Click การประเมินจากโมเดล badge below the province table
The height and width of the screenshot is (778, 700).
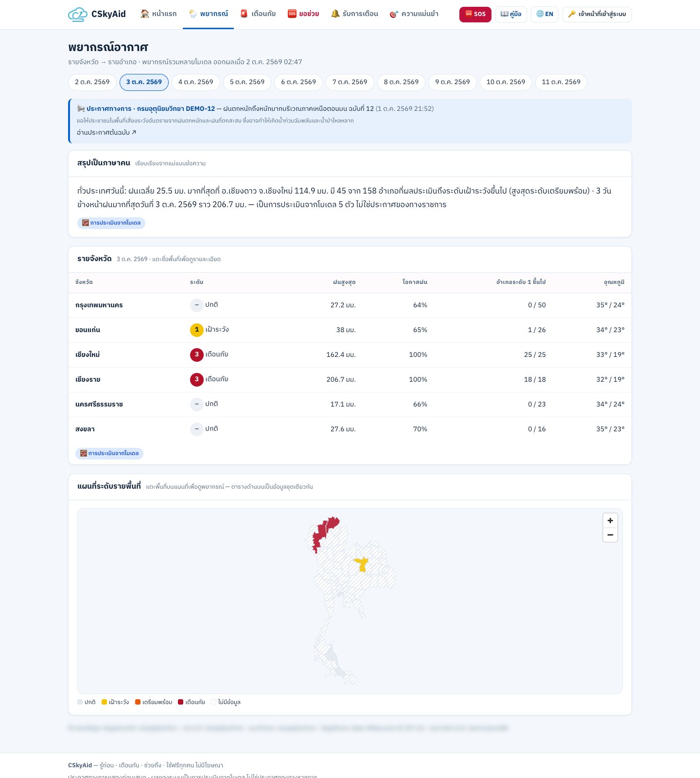(x=109, y=453)
